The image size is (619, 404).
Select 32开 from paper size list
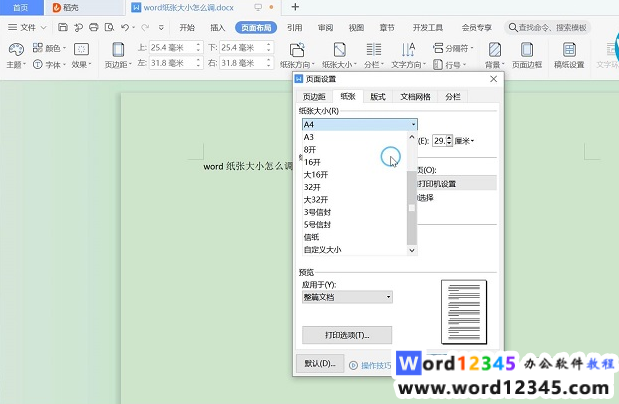pyautogui.click(x=355, y=187)
